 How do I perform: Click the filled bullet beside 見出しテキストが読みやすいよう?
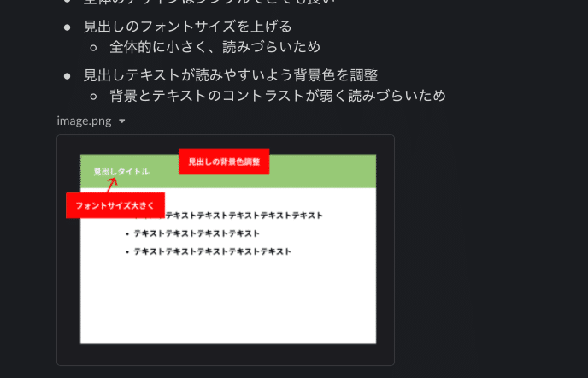(x=68, y=77)
